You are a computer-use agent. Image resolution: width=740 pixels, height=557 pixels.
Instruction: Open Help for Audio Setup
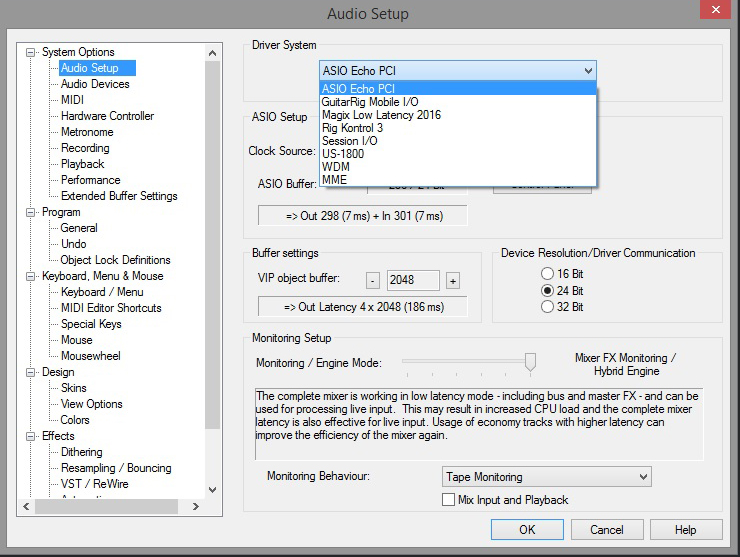point(686,530)
